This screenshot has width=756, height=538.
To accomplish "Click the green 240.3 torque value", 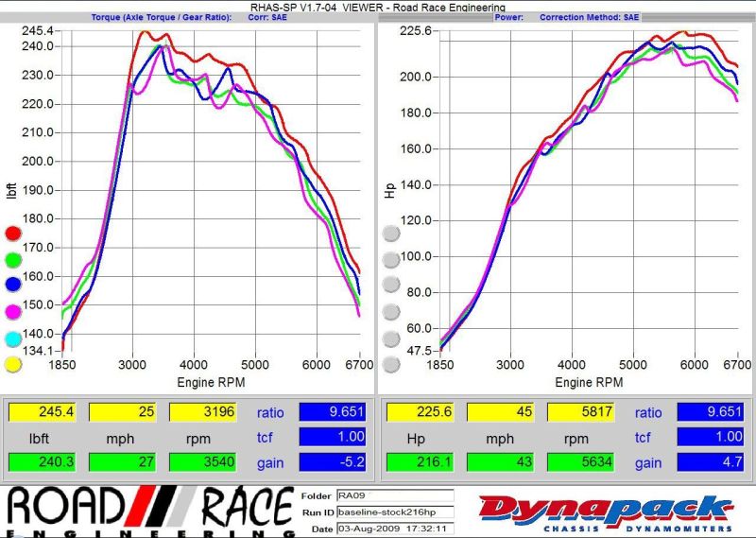I will coord(43,461).
